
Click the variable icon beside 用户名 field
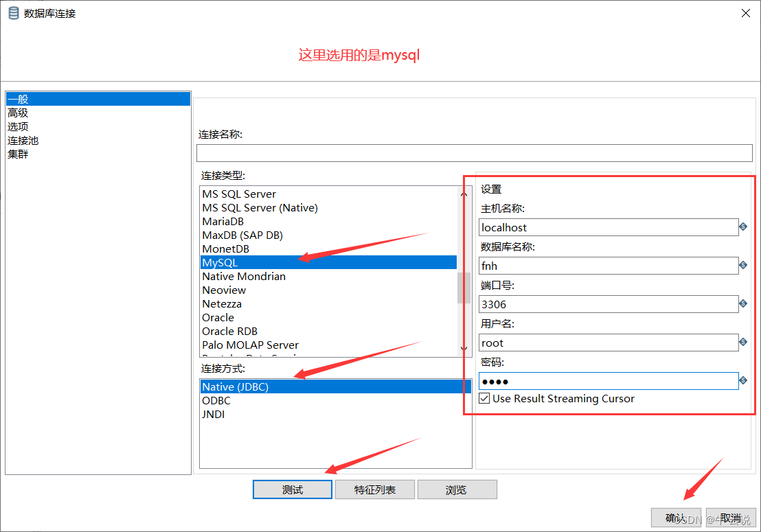pos(742,342)
